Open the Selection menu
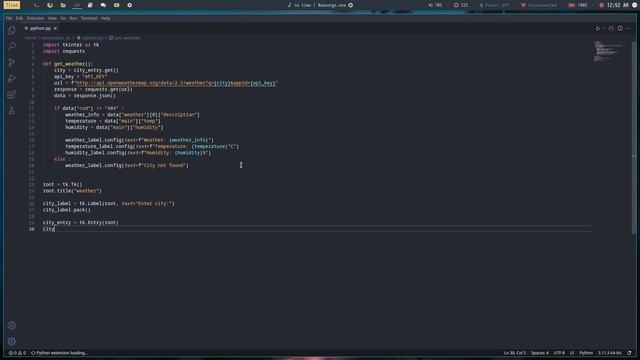 [x=36, y=18]
